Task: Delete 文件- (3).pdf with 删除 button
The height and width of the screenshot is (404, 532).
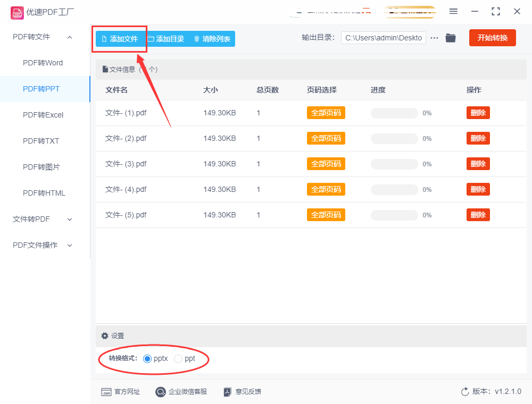Action: click(478, 164)
